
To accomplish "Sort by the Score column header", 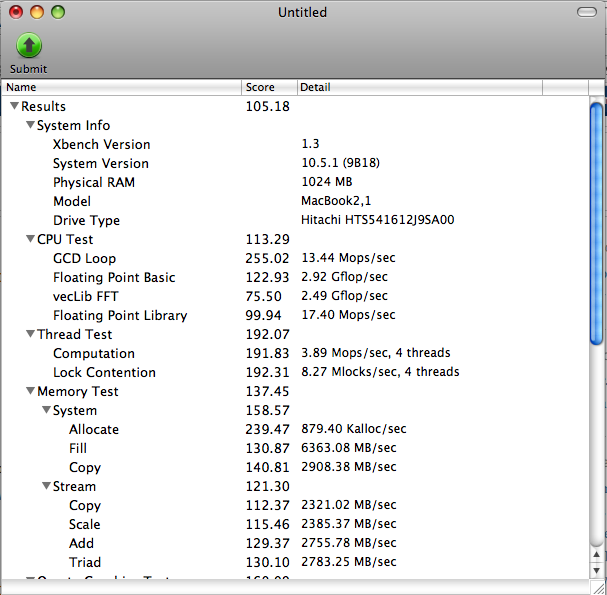I will pos(269,87).
